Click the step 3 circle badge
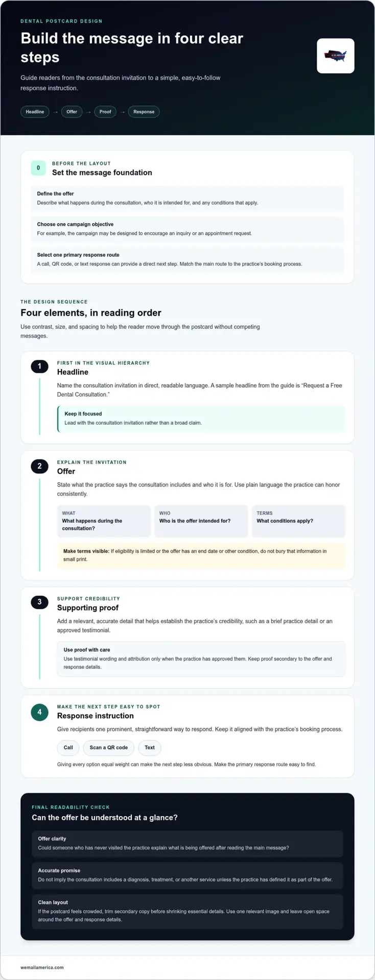 (x=39, y=602)
